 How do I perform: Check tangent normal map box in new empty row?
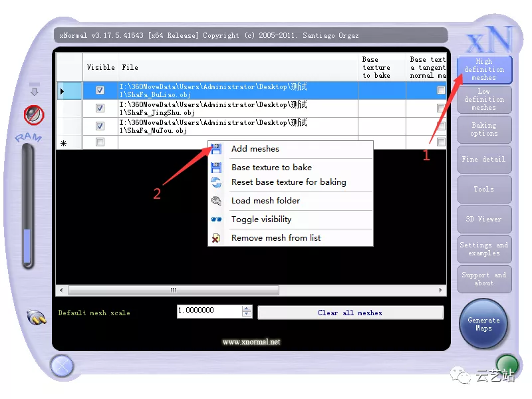click(x=441, y=142)
